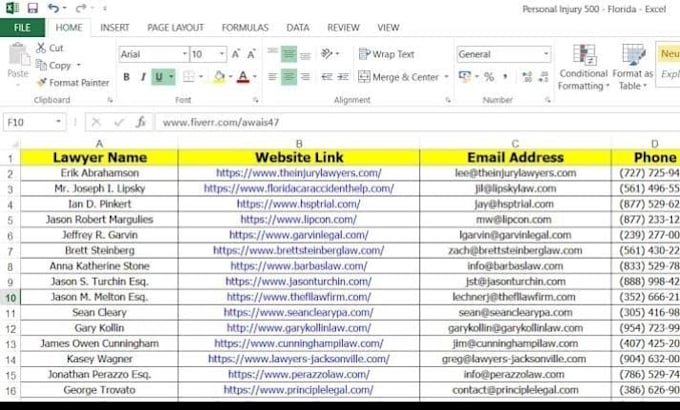
Task: Click the Orientation text angle icon
Action: [327, 54]
